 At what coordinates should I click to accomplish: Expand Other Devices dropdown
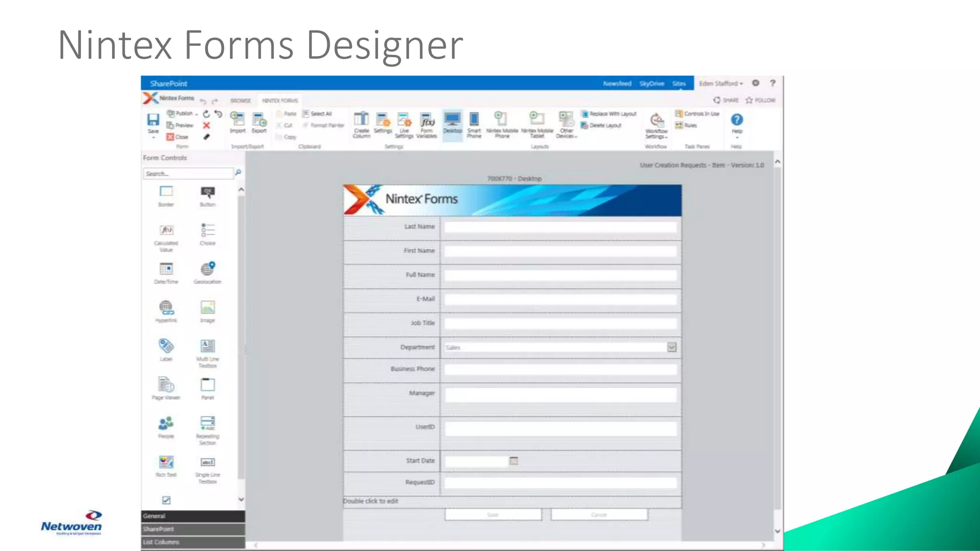(567, 125)
